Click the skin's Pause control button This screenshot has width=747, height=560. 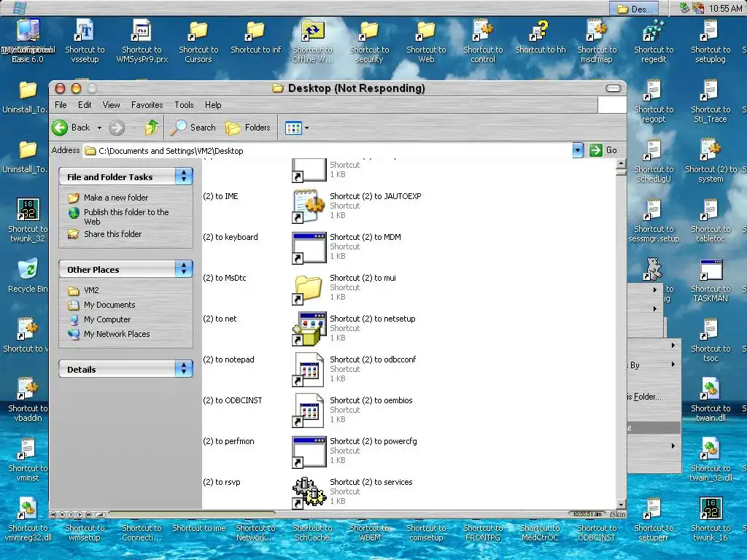tap(71, 515)
